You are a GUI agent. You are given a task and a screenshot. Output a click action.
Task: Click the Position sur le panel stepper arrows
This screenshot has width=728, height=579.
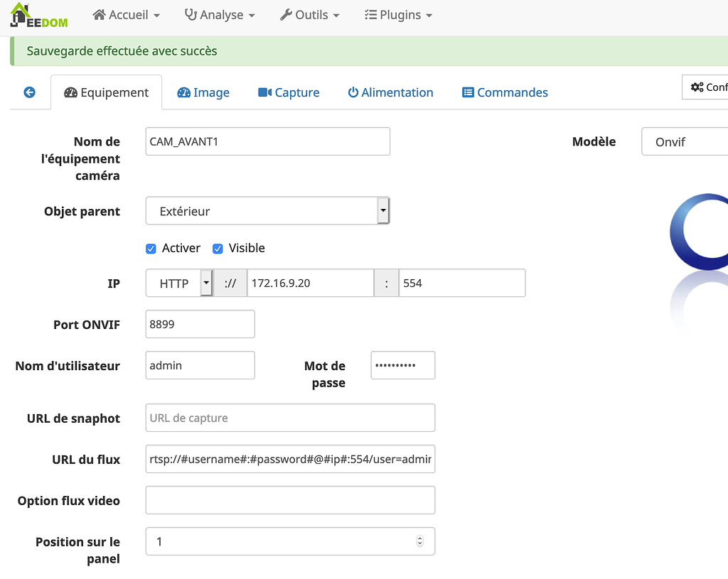[x=419, y=541]
